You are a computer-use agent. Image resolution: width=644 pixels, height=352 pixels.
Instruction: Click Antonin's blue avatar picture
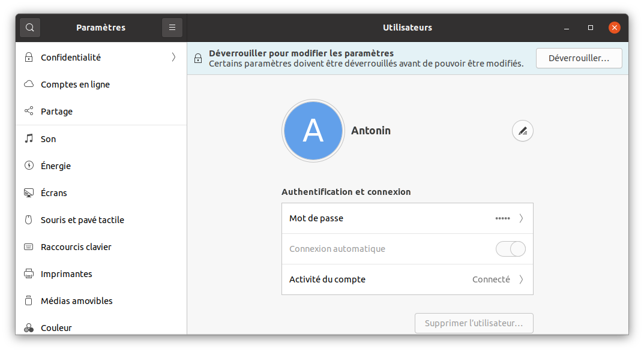point(313,131)
